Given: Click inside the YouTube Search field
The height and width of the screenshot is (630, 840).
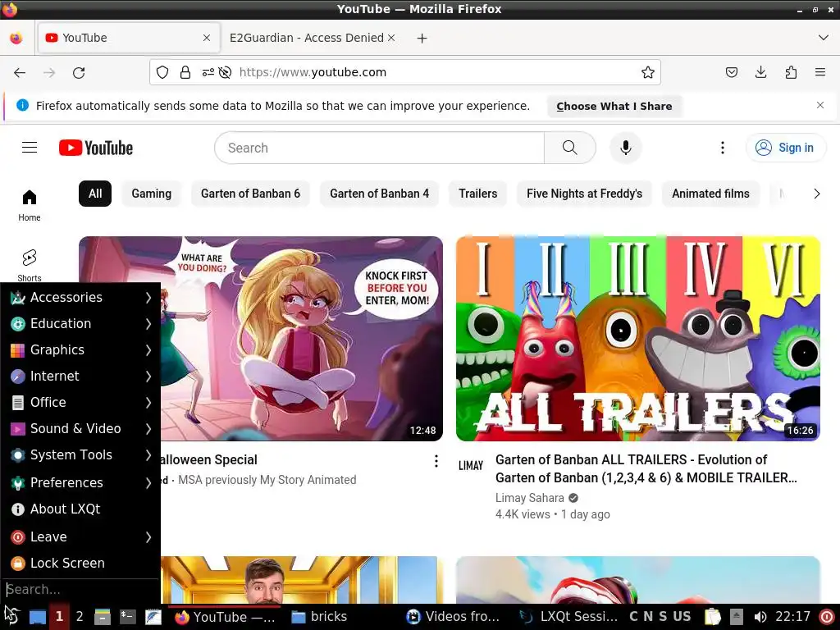Looking at the screenshot, I should coord(379,148).
